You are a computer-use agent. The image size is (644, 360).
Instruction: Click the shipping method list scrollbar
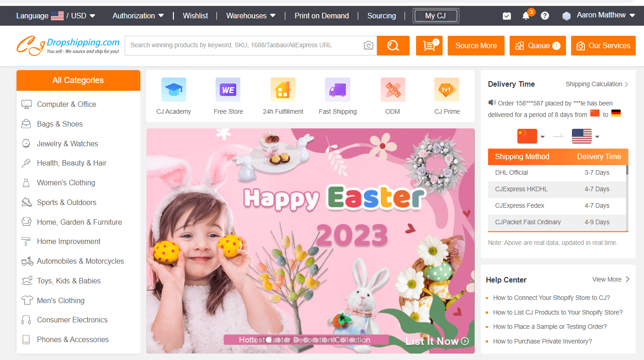(627, 170)
